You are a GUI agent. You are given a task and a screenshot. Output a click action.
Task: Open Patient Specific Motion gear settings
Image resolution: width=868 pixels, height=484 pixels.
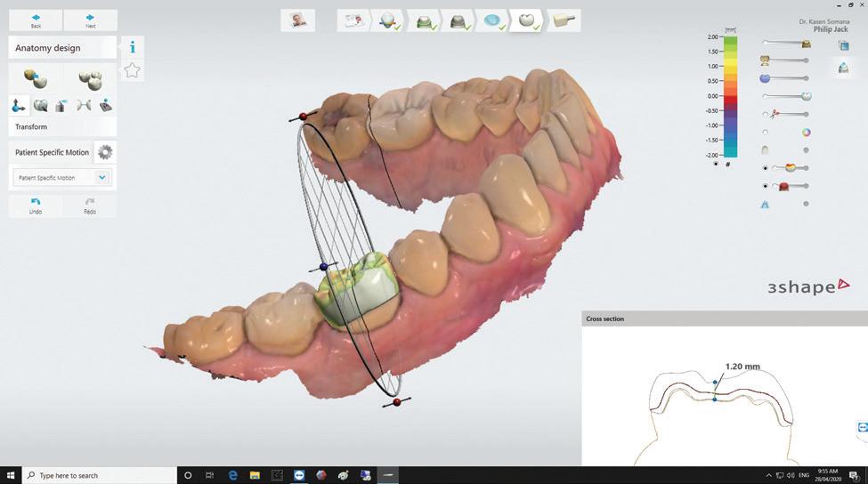click(x=105, y=152)
